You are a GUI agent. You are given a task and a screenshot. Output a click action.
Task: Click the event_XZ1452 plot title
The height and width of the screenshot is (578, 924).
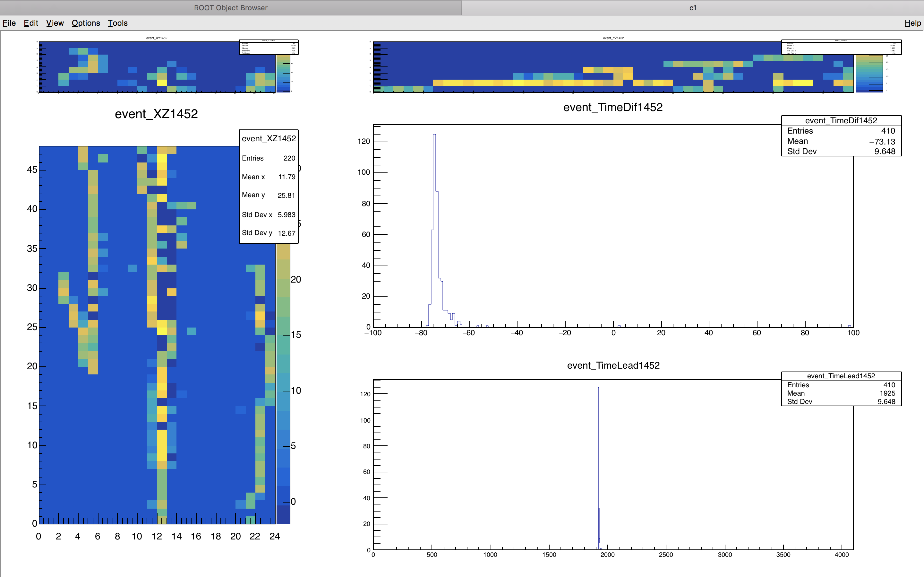pos(156,114)
